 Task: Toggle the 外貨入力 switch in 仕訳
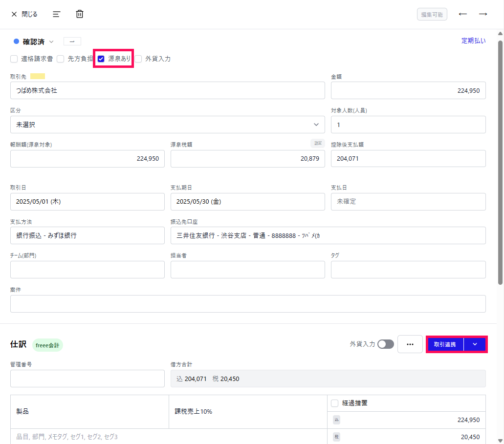(x=385, y=344)
